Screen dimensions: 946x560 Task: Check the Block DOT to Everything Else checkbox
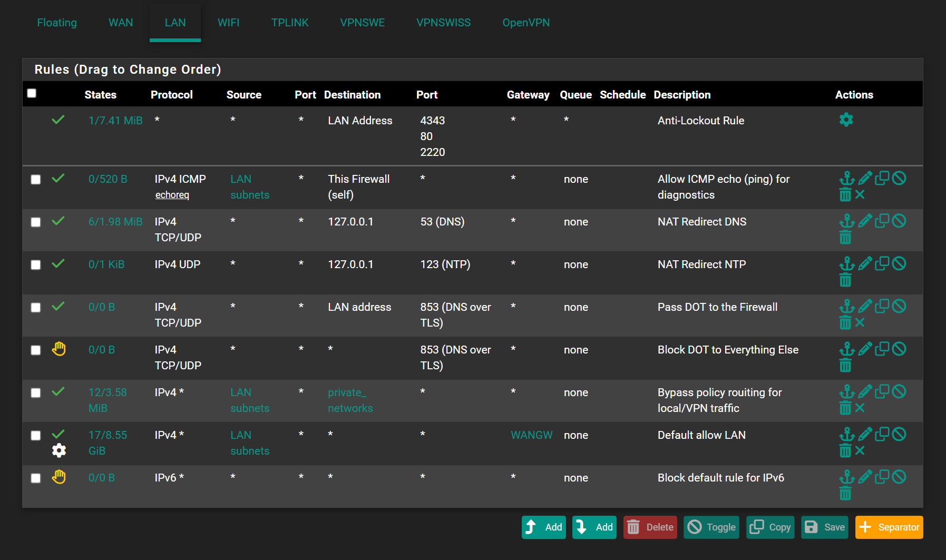click(36, 350)
